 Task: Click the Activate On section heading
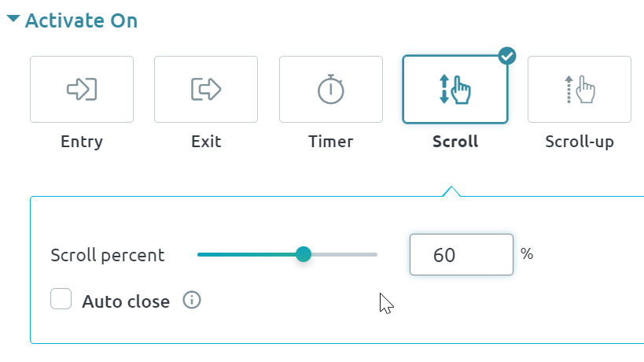click(81, 20)
